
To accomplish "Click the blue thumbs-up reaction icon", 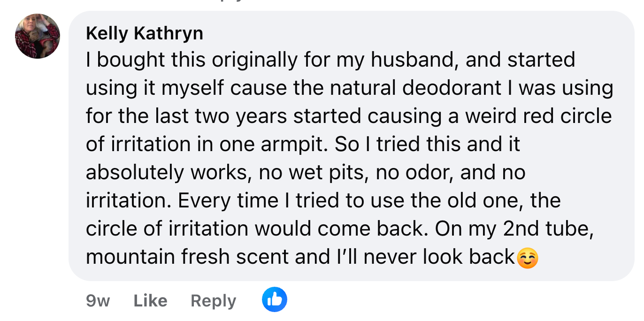I will 274,299.
